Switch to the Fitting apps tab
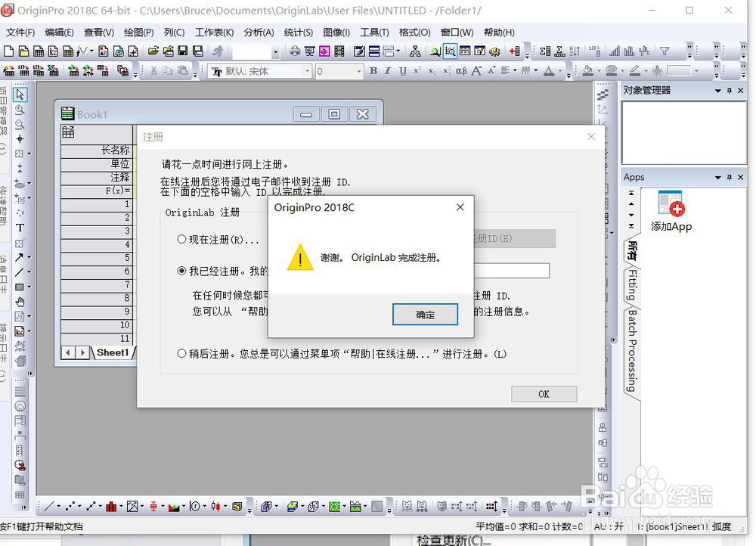 click(632, 284)
